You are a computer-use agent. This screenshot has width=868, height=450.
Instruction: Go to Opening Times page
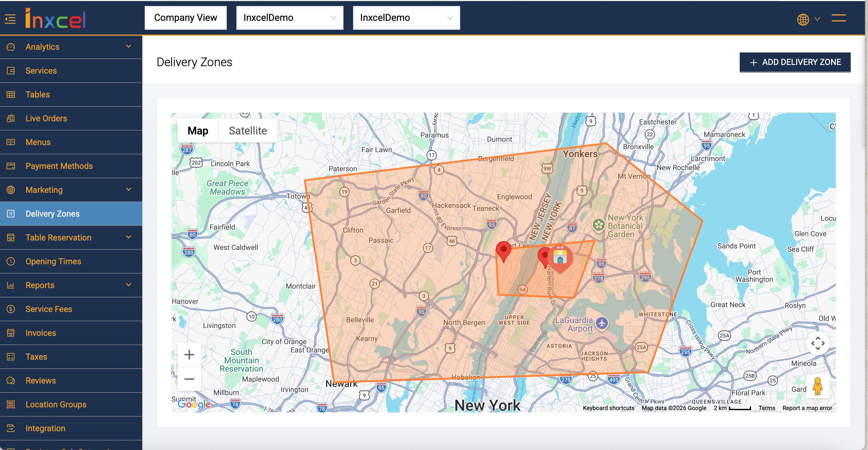pyautogui.click(x=53, y=261)
